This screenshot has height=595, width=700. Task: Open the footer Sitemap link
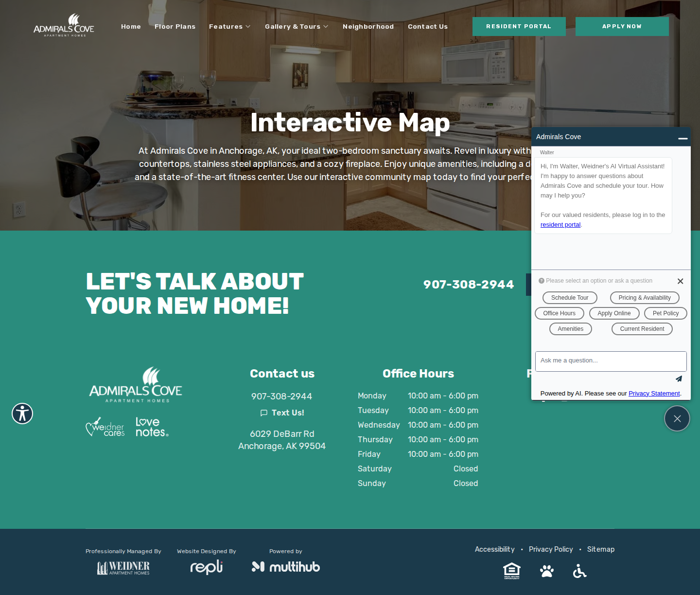pyautogui.click(x=601, y=549)
